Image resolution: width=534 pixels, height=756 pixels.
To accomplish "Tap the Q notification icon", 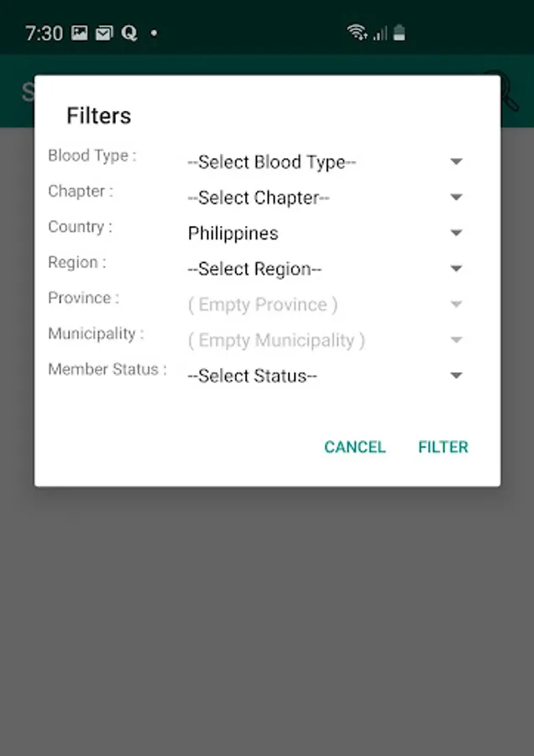I will point(129,34).
